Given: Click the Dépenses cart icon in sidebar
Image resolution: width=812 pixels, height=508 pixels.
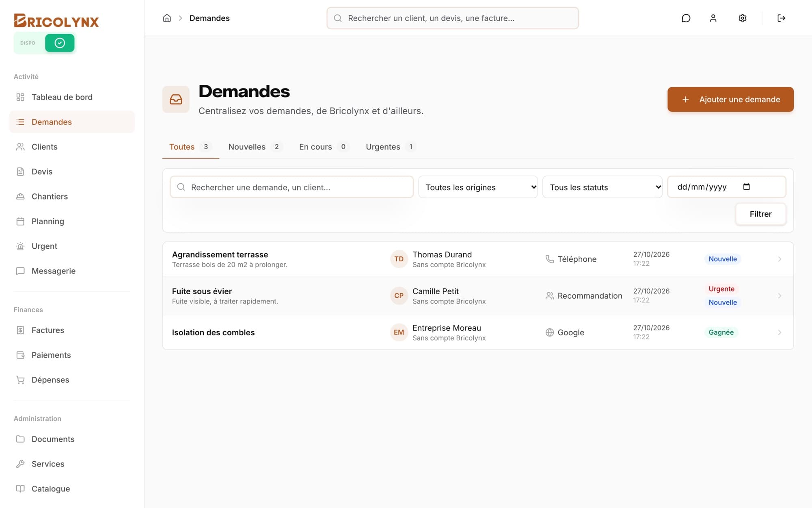Looking at the screenshot, I should tap(20, 380).
